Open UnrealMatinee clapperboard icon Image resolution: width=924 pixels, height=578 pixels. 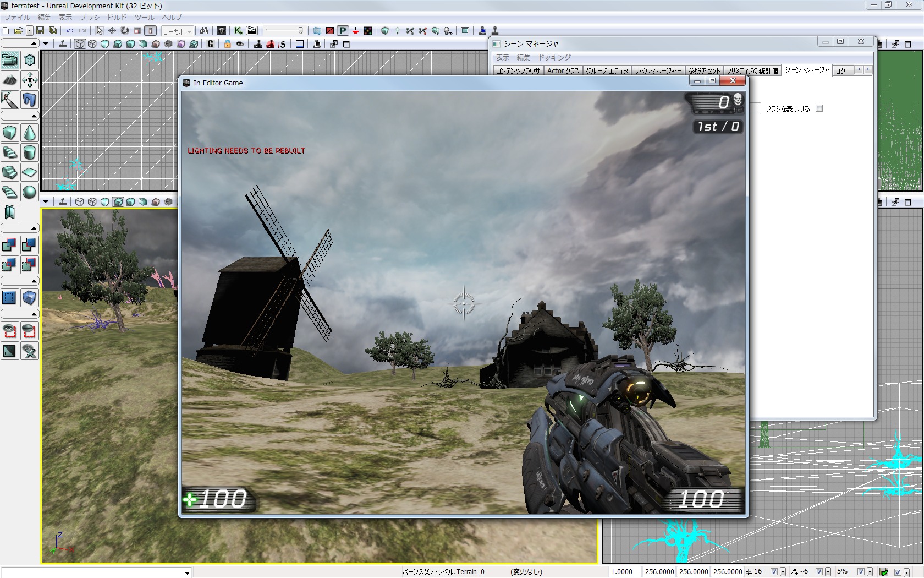pyautogui.click(x=251, y=31)
